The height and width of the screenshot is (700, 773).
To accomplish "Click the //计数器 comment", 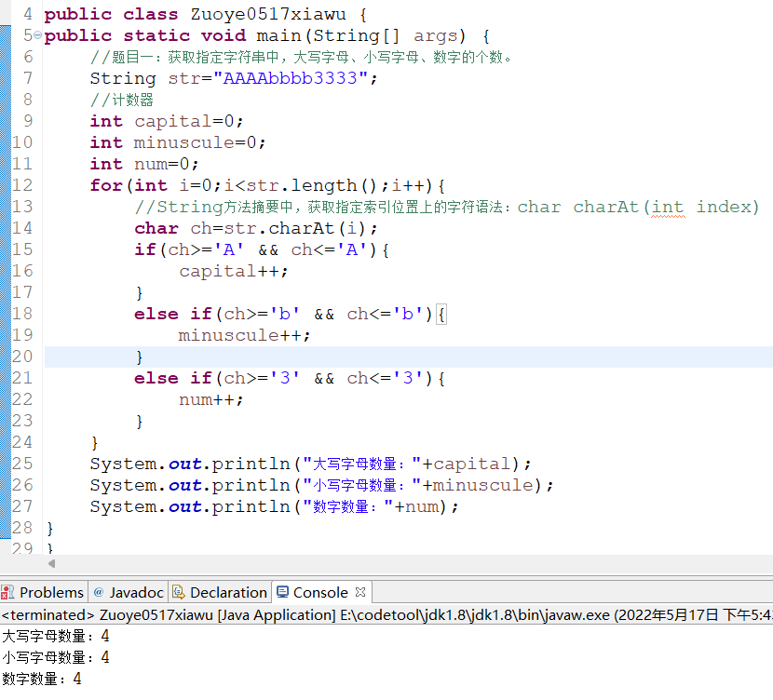I will [x=122, y=100].
